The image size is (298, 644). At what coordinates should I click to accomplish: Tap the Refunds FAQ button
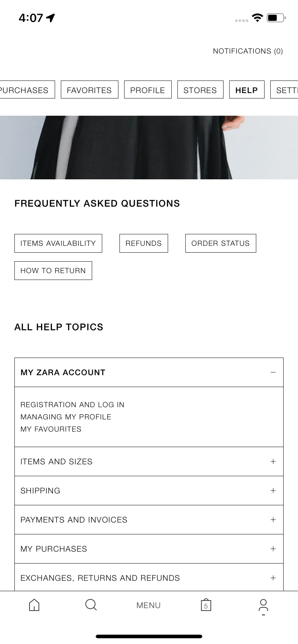coord(144,243)
